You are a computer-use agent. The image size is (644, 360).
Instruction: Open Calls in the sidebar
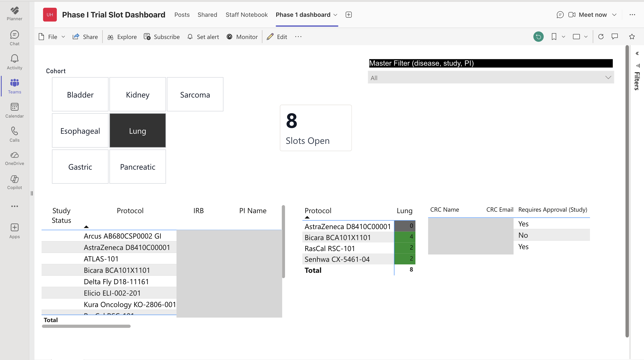click(14, 135)
